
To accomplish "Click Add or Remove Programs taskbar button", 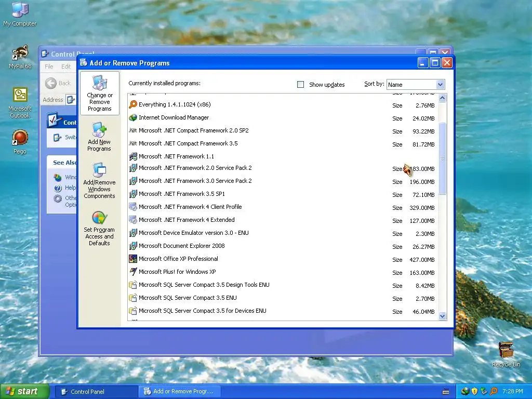I will point(180,392).
